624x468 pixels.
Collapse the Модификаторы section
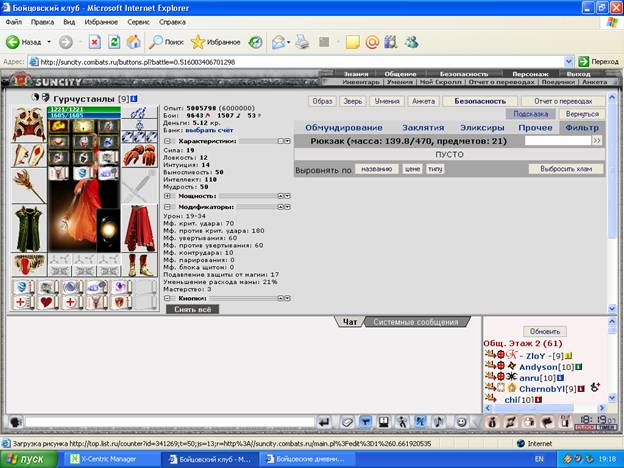tap(168, 207)
